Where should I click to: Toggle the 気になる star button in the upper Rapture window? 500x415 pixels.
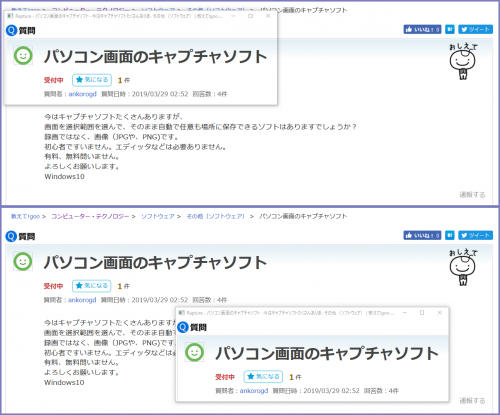click(x=92, y=80)
